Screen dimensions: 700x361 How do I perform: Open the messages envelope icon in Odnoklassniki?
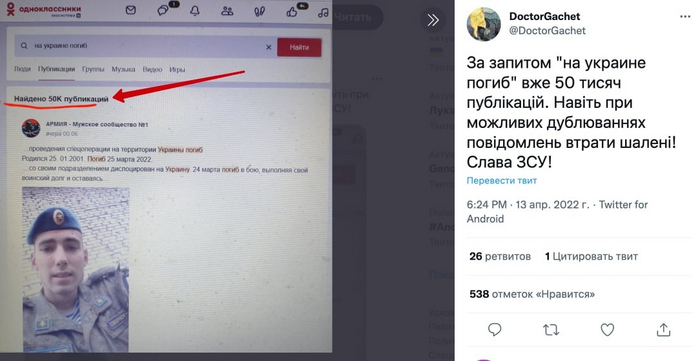pos(131,10)
